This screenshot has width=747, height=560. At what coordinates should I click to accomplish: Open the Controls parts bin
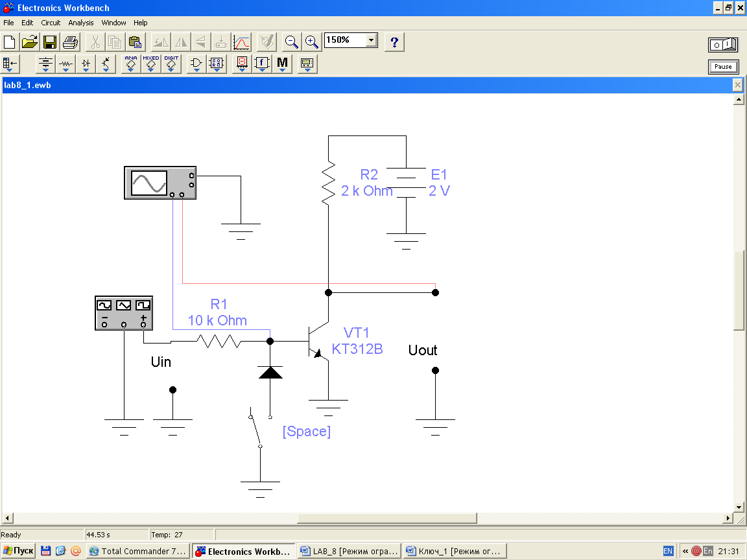point(262,64)
